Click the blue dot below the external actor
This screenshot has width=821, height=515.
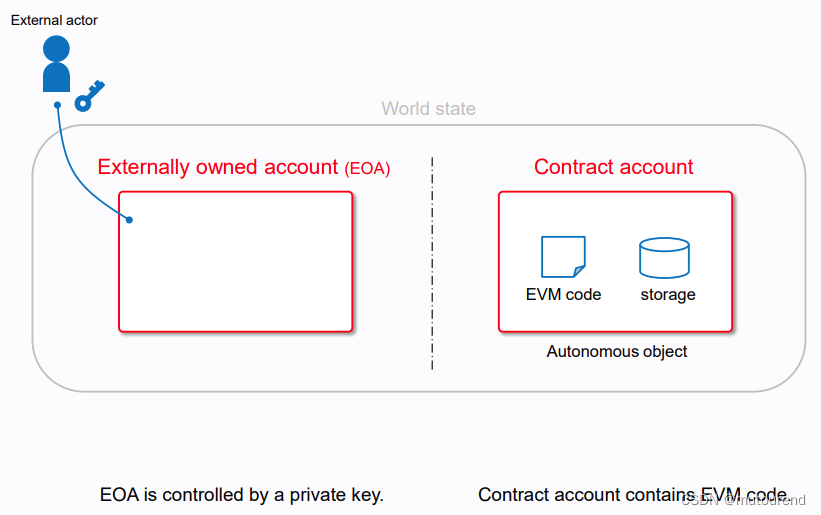[x=58, y=105]
